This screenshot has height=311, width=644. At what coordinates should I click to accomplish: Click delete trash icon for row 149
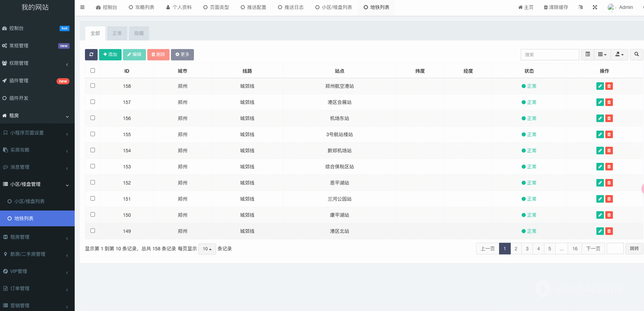point(609,231)
